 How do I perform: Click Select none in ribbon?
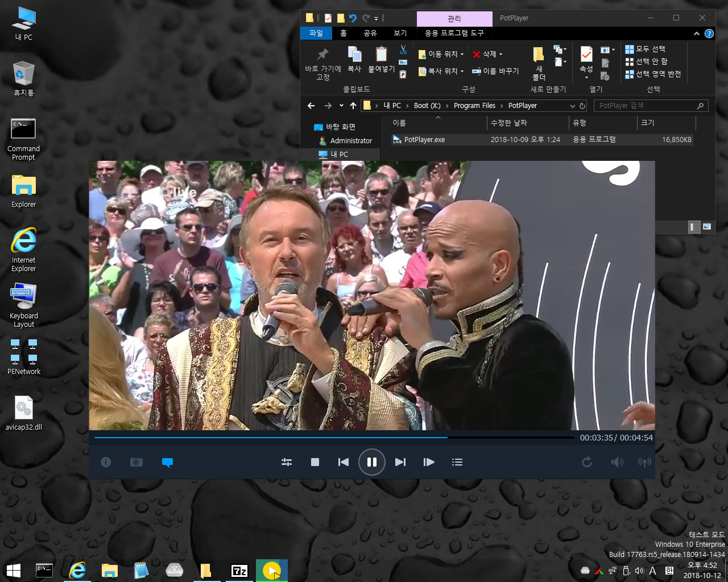click(647, 61)
